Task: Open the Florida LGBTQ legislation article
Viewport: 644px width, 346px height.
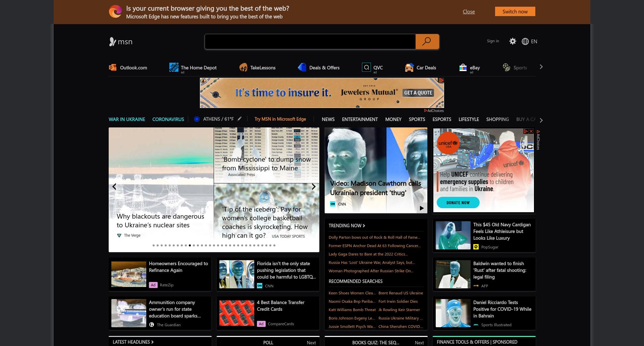Action: 268,274
